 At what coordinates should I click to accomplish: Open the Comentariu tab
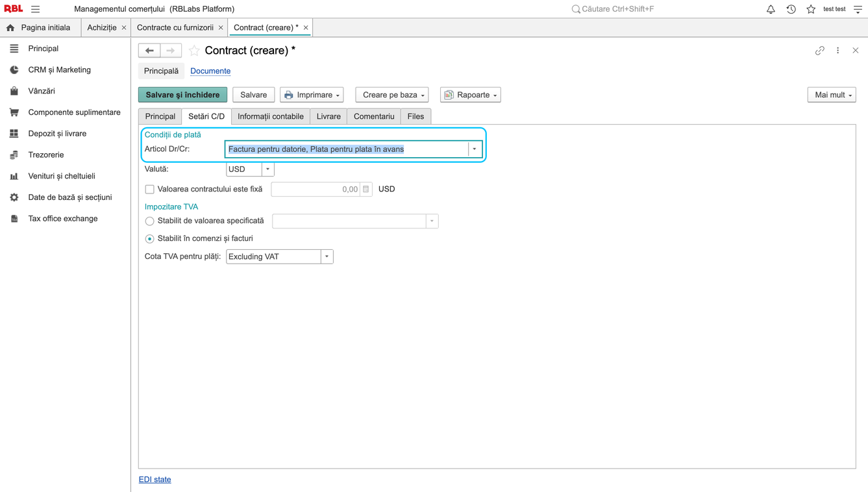(x=374, y=116)
